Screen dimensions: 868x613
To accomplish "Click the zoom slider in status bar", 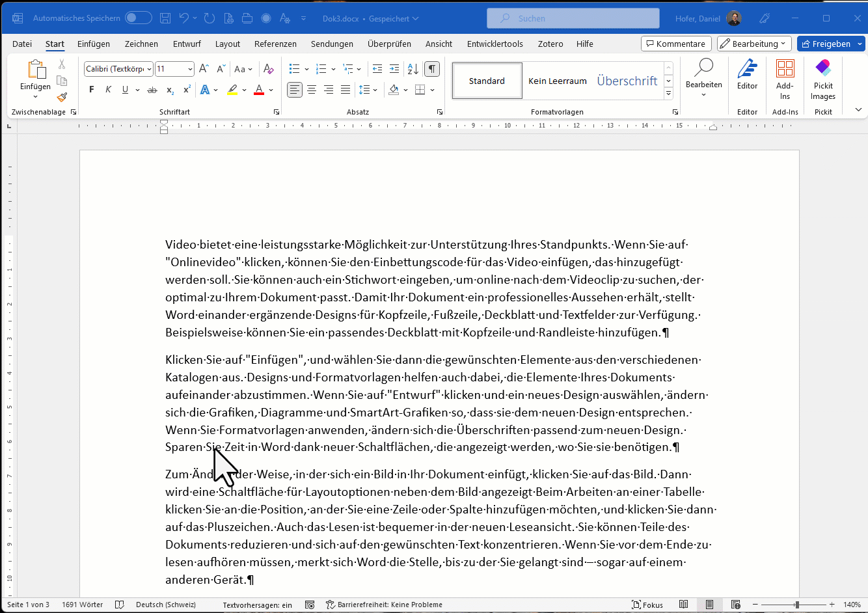I will pos(797,605).
